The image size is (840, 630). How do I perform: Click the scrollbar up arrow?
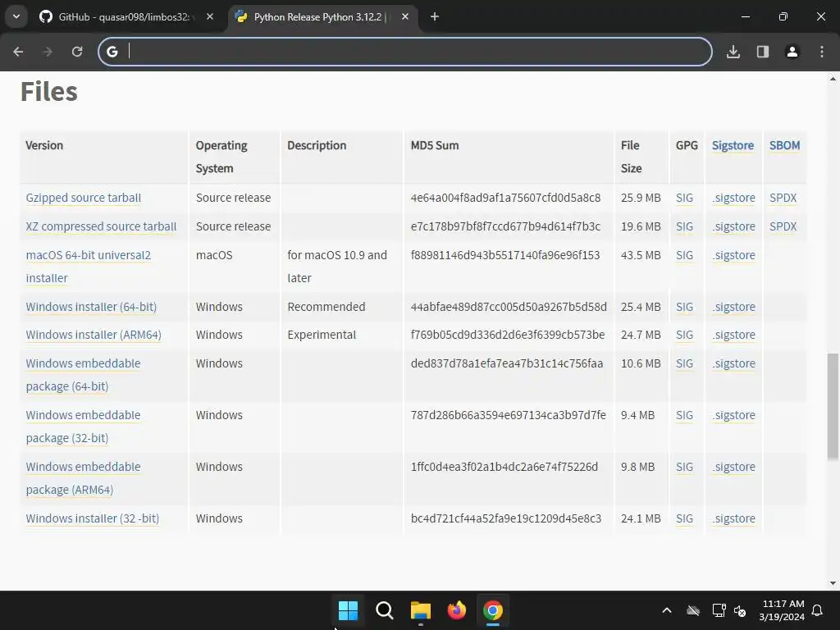coord(833,79)
